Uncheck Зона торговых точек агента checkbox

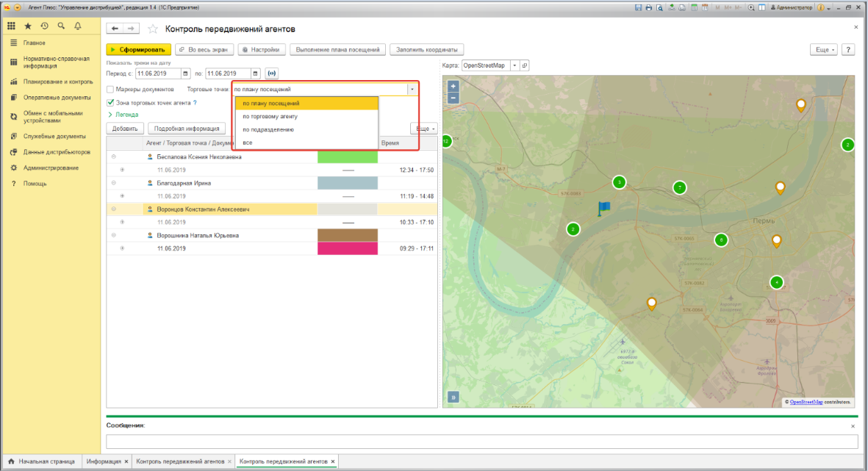pyautogui.click(x=110, y=102)
